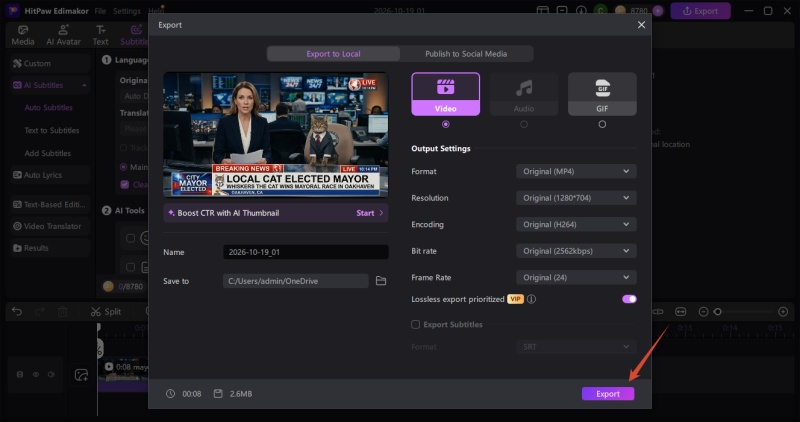The width and height of the screenshot is (800, 422).
Task: Select the Audio export type card
Action: pyautogui.click(x=523, y=94)
